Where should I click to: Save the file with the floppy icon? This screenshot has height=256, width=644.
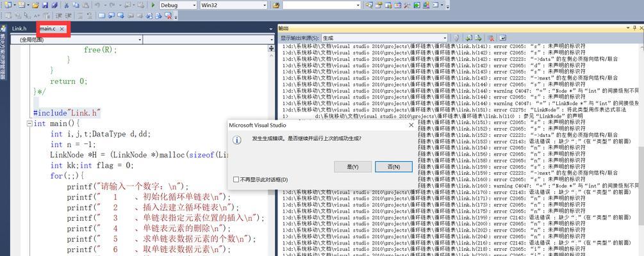(45, 5)
